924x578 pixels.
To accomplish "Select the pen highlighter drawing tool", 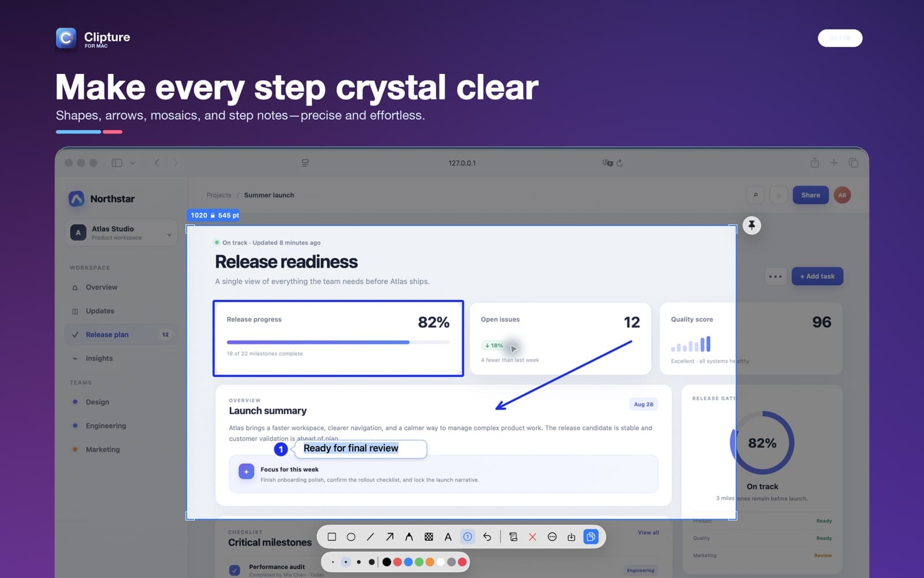I will (409, 537).
